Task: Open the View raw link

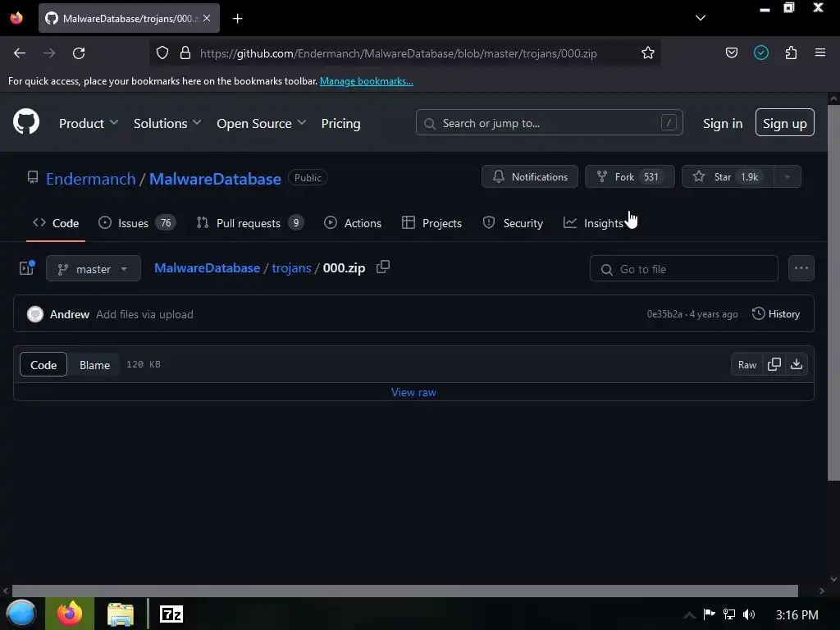Action: [x=413, y=392]
